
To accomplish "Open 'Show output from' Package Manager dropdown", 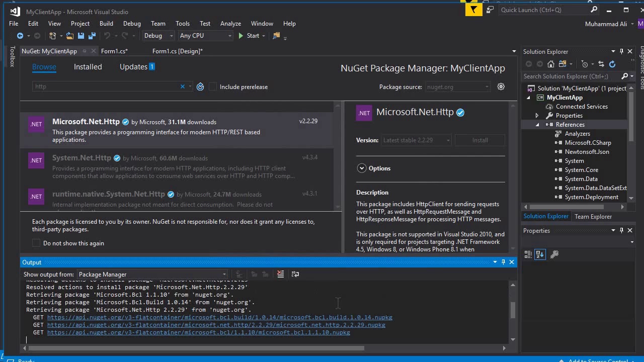I will pos(152,274).
